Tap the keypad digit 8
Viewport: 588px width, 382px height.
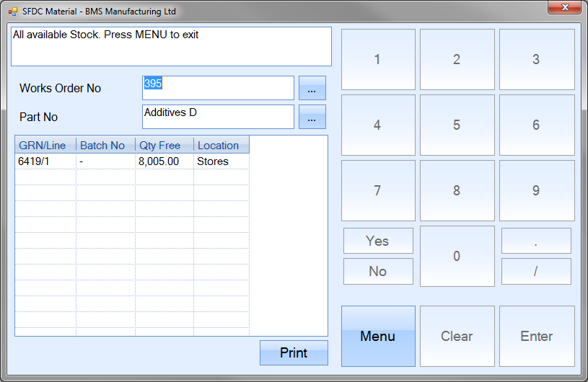coord(457,190)
